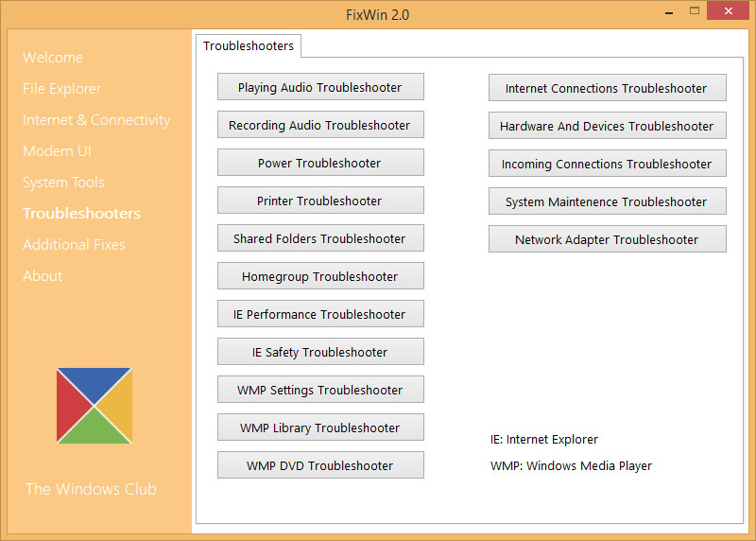Click the 'IE: Internet Explorer' legend text
The height and width of the screenshot is (541, 756).
[544, 439]
